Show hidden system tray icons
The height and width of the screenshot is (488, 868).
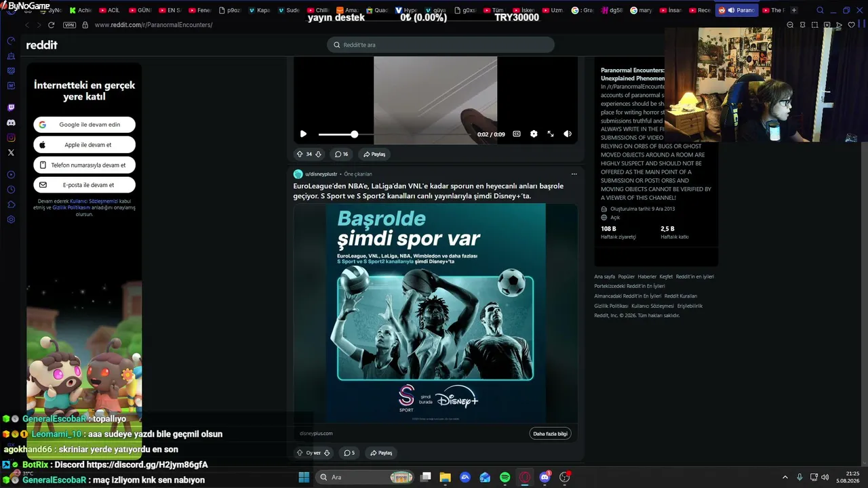tap(785, 477)
